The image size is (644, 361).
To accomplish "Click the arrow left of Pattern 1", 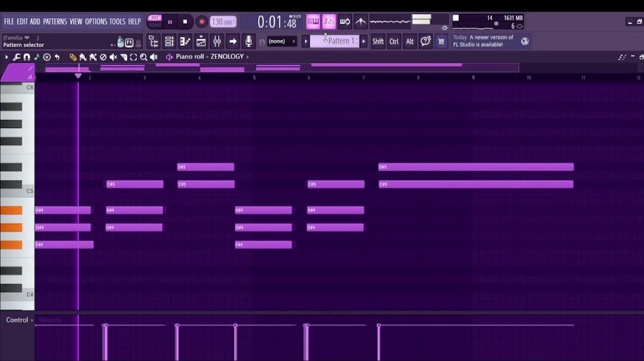I will tap(305, 42).
